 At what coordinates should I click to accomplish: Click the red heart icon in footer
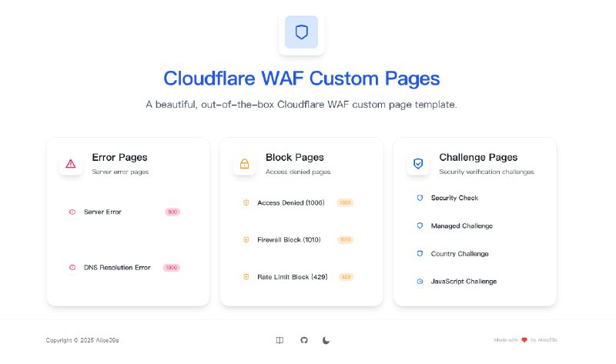(524, 339)
